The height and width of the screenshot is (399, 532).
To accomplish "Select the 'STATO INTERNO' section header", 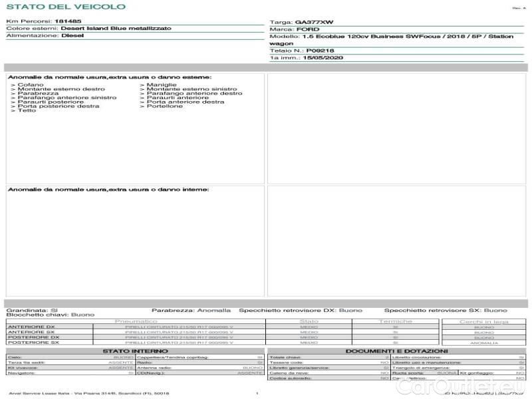I will pos(136,351).
